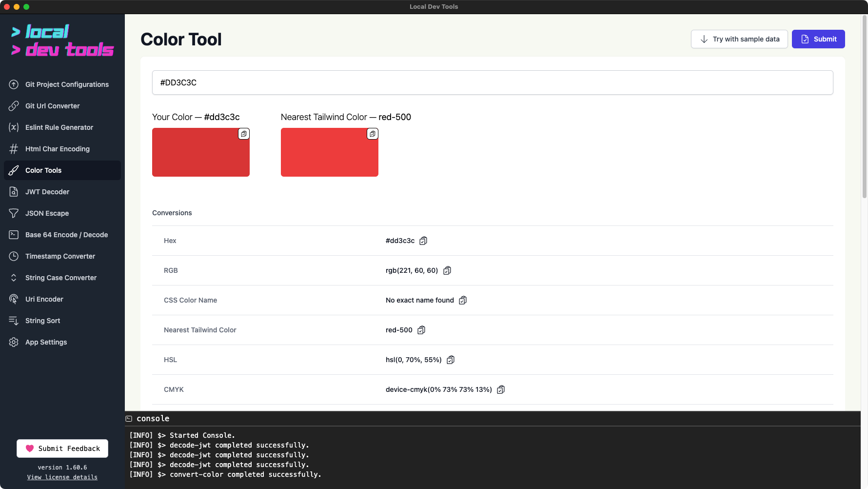
Task: Navigate to Eslint Rule Generator
Action: click(59, 127)
